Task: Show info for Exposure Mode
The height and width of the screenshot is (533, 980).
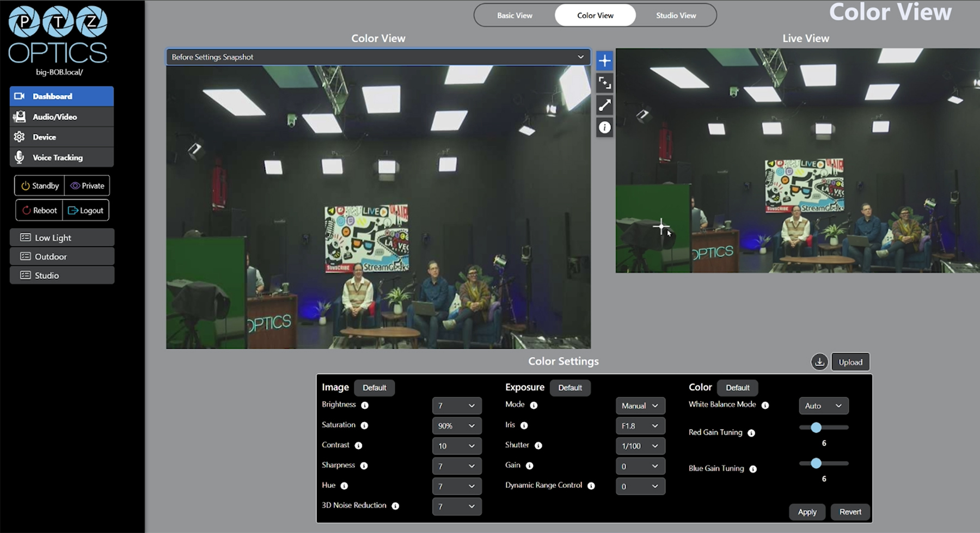Action: (534, 405)
